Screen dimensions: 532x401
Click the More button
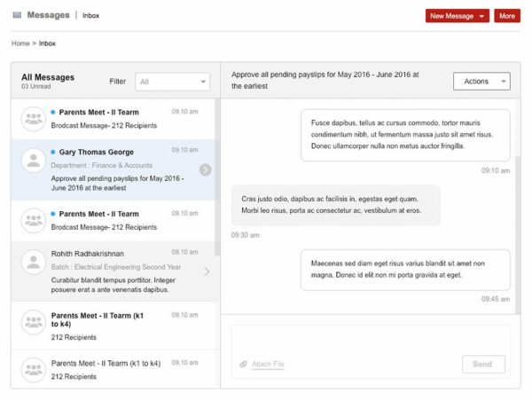(507, 16)
